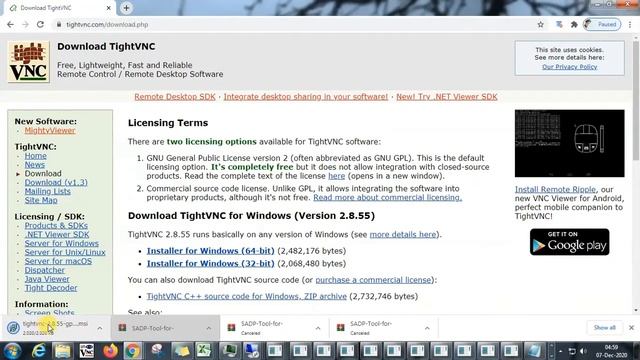The width and height of the screenshot is (640, 360).
Task: Open Products & SDKs sidebar link
Action: tap(56, 225)
